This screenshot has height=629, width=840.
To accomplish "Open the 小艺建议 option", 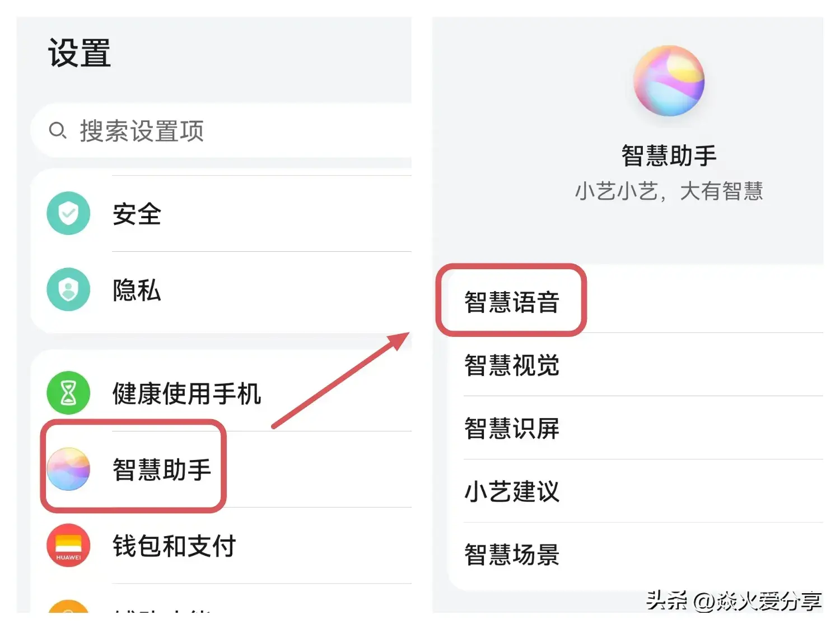I will point(512,492).
